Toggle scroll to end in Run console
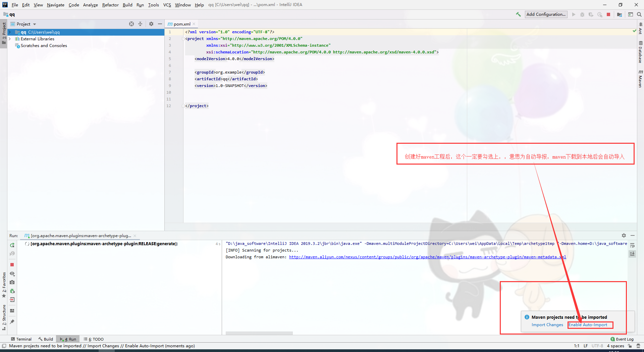 (x=632, y=254)
